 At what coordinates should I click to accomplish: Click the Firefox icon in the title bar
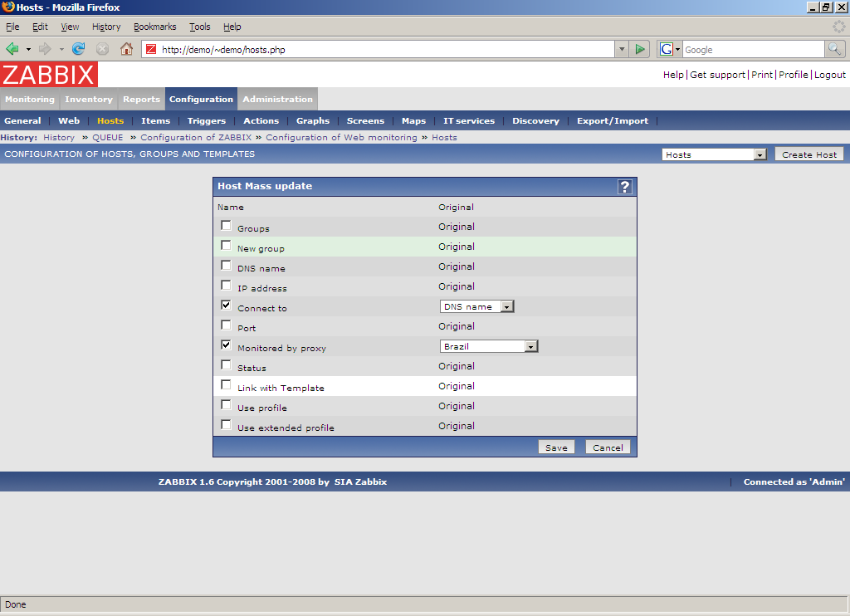7,7
